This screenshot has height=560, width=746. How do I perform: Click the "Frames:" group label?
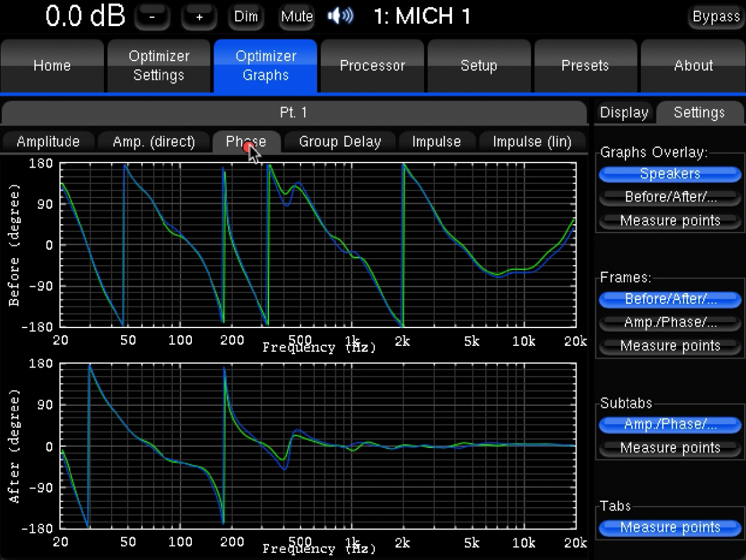point(625,277)
